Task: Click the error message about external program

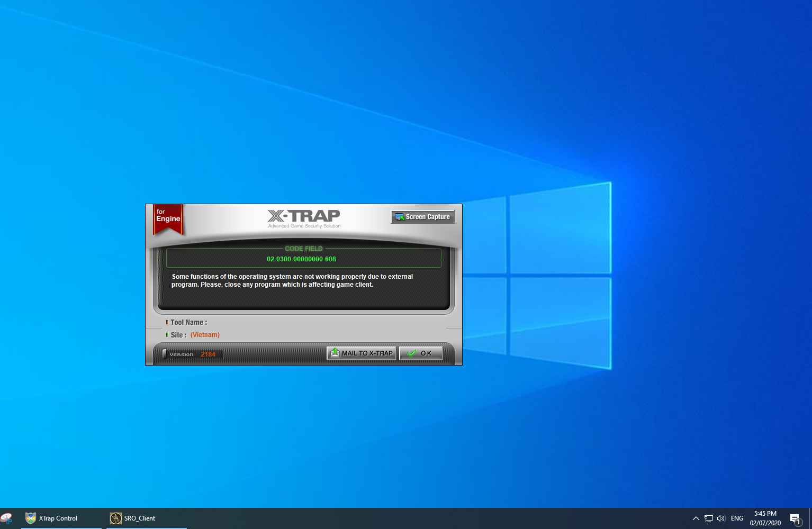Action: tap(292, 280)
